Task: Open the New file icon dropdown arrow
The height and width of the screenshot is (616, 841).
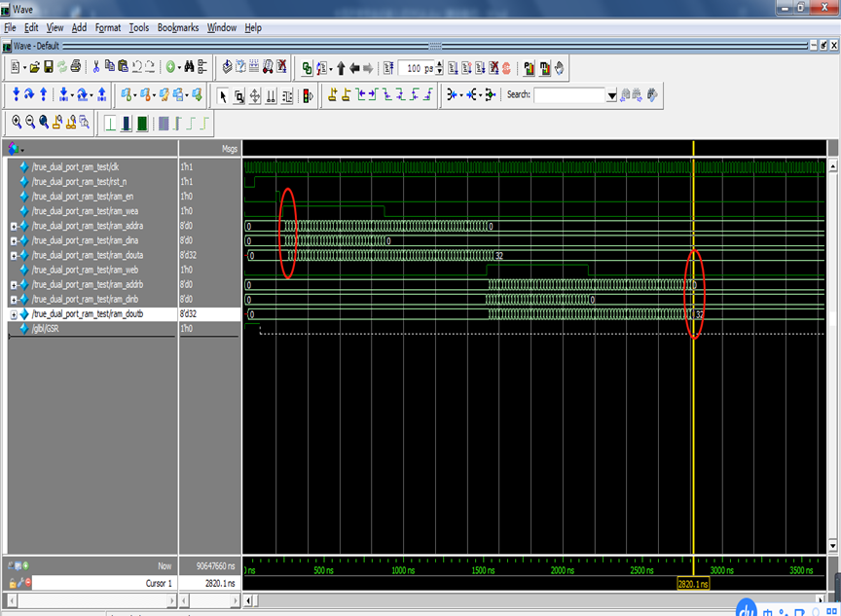Action: (x=24, y=67)
